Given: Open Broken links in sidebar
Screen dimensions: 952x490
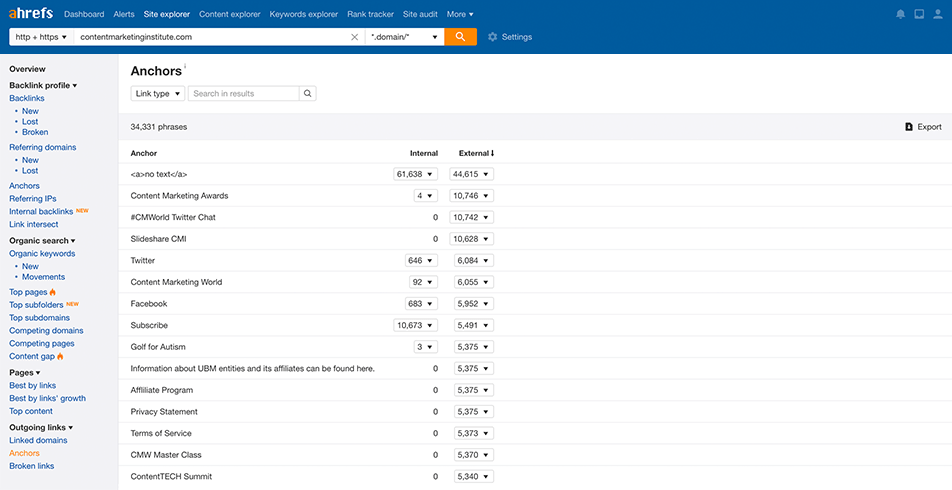Looking at the screenshot, I should coord(32,466).
